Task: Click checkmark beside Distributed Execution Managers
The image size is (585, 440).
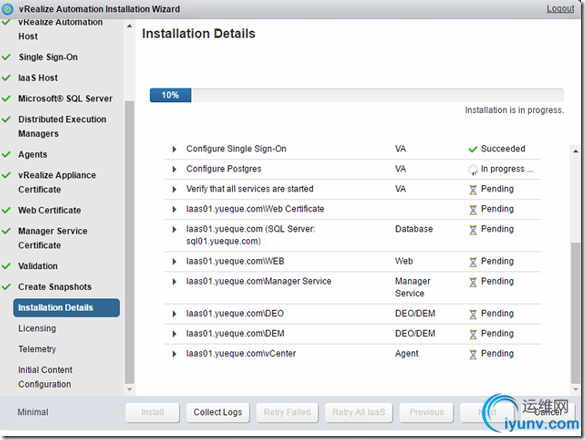Action: coord(6,119)
